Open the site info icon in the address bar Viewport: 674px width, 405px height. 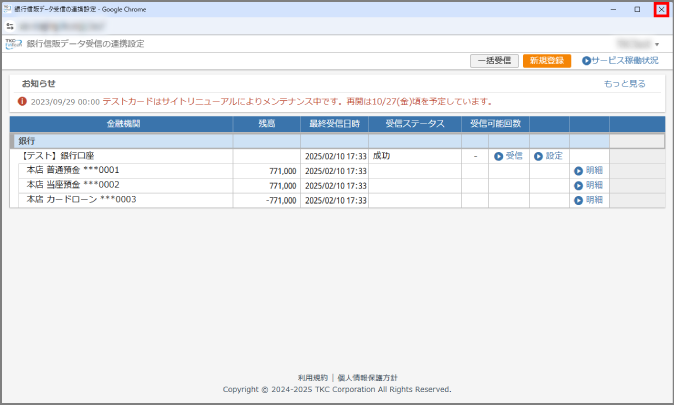pyautogui.click(x=10, y=26)
